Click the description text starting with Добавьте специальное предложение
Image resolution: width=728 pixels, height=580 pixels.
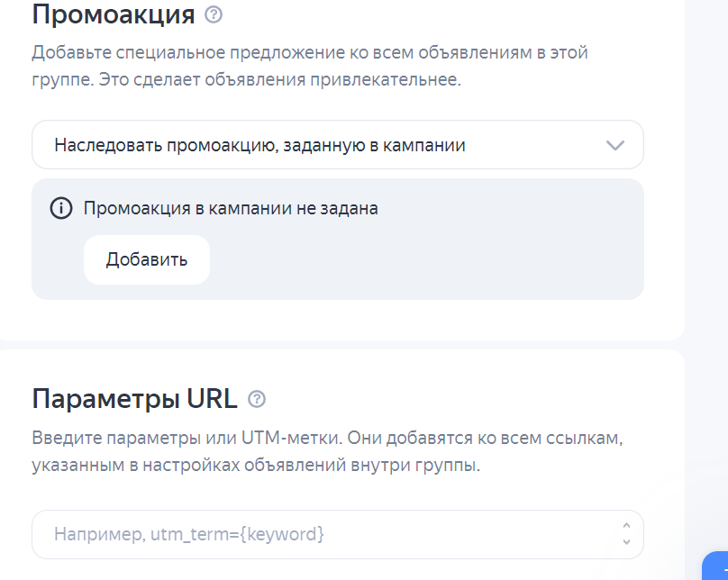click(310, 52)
